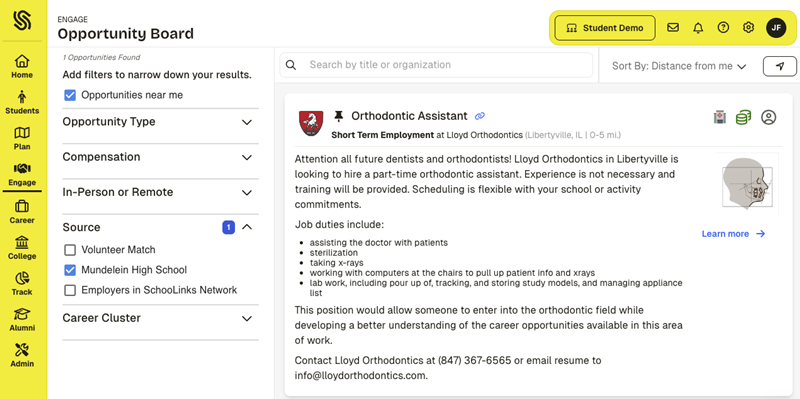The height and width of the screenshot is (399, 800).
Task: Check the Volunteer Match source
Action: [x=70, y=250]
